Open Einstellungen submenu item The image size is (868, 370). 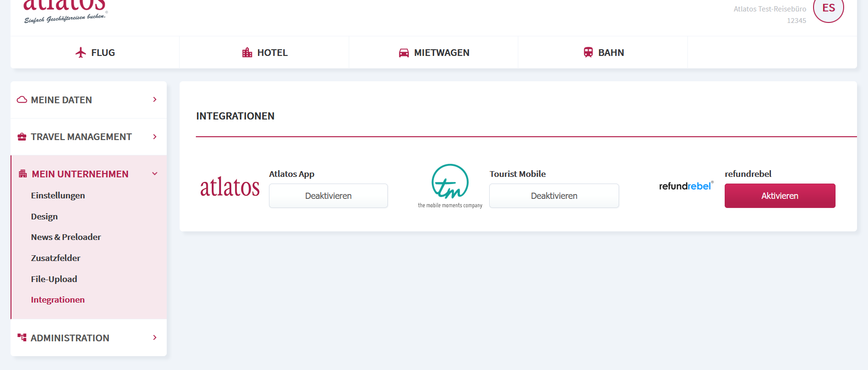pos(58,196)
